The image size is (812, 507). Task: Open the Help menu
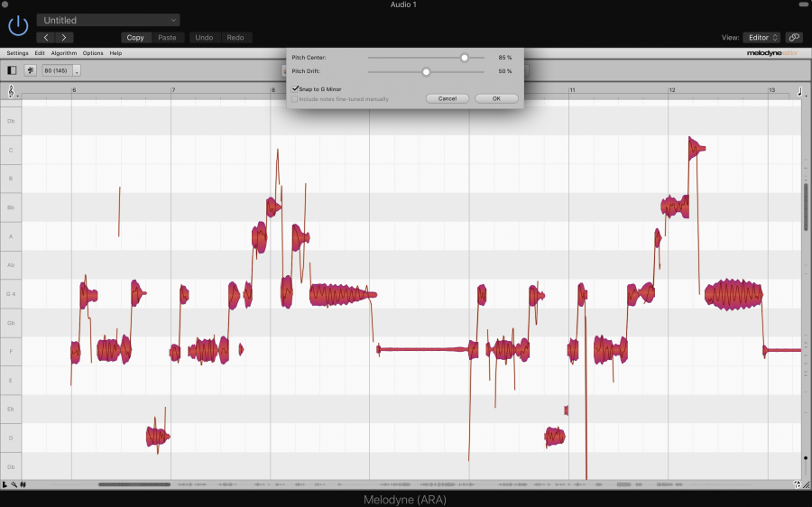[x=115, y=53]
